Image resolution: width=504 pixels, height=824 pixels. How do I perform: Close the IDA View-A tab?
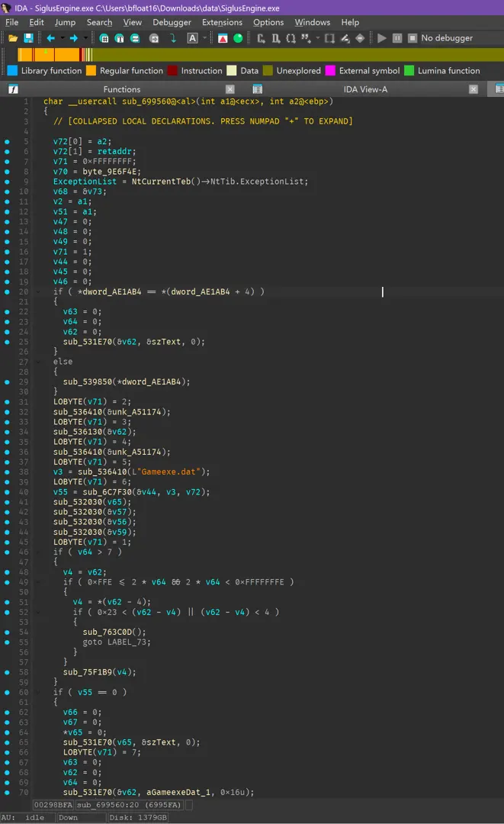474,89
